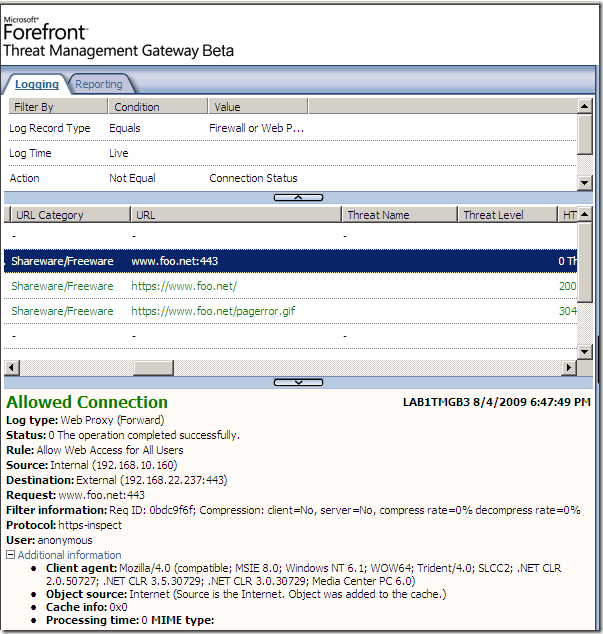The image size is (603, 634).
Task: Sort by URL column header
Action: click(x=236, y=215)
